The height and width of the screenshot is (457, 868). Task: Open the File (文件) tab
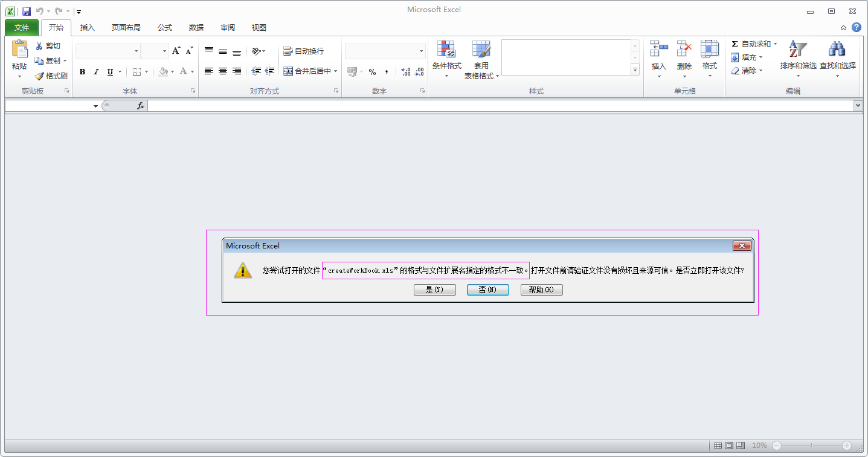[22, 28]
